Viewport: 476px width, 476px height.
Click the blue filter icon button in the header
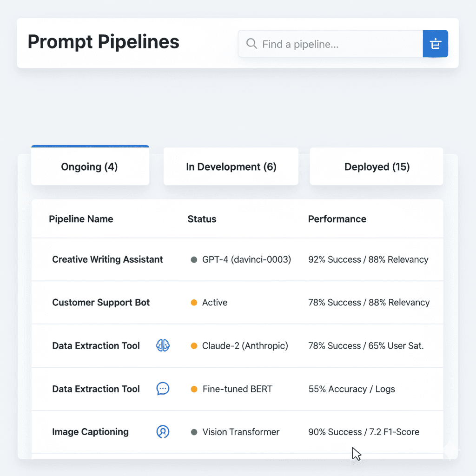tap(435, 44)
